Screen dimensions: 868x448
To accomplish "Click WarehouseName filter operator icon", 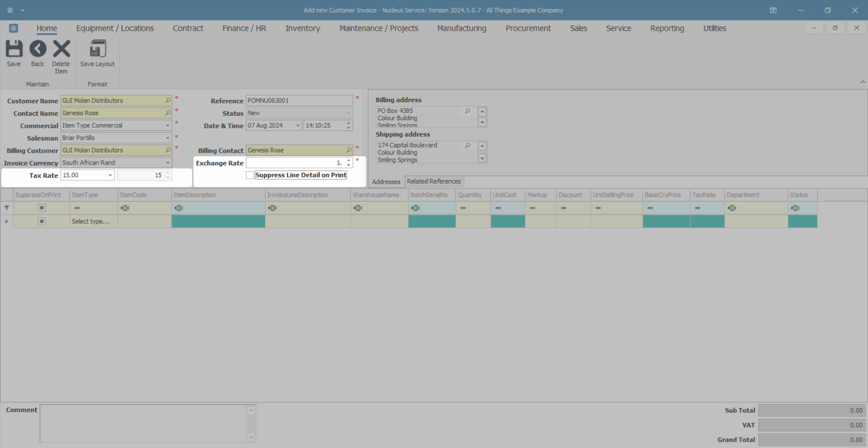I will point(358,208).
